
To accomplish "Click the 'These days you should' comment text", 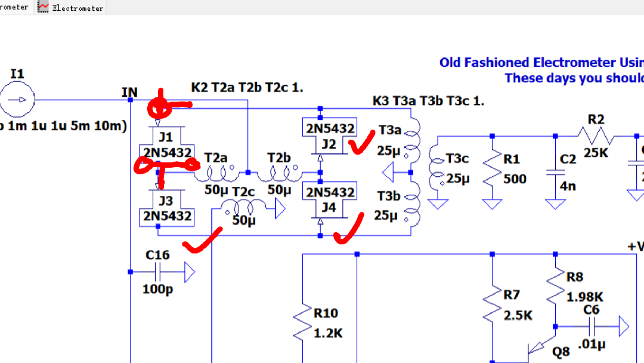I will click(574, 78).
